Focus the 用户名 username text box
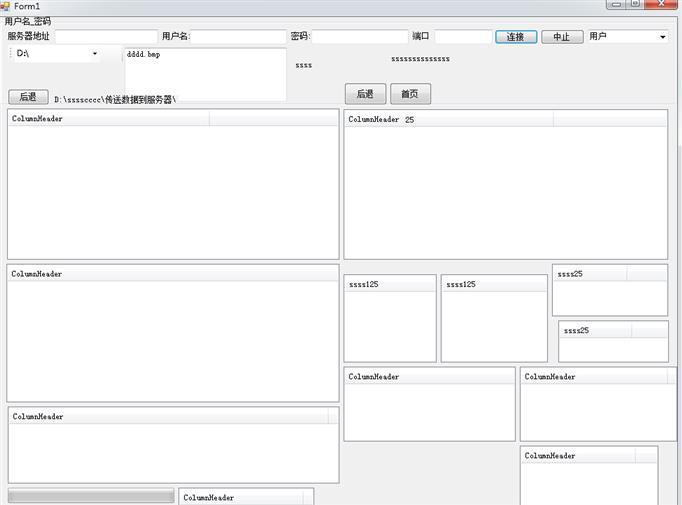This screenshot has width=682, height=505. point(238,37)
